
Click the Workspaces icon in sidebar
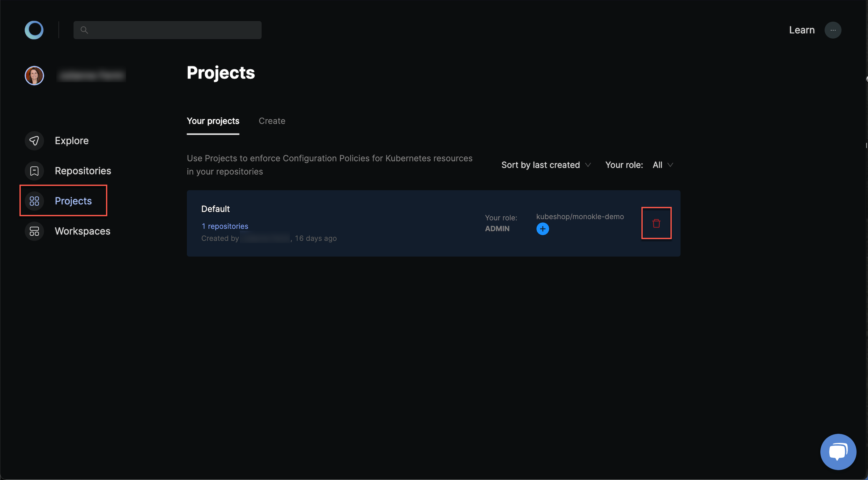(x=34, y=231)
